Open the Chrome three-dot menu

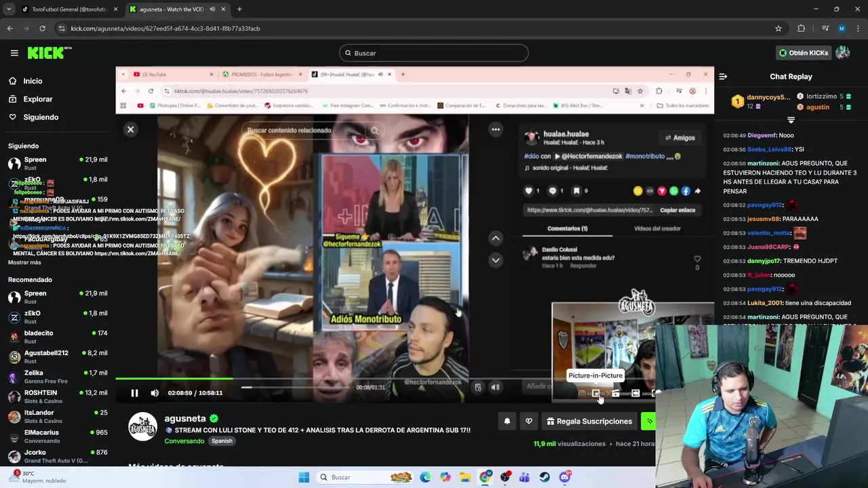tap(858, 28)
